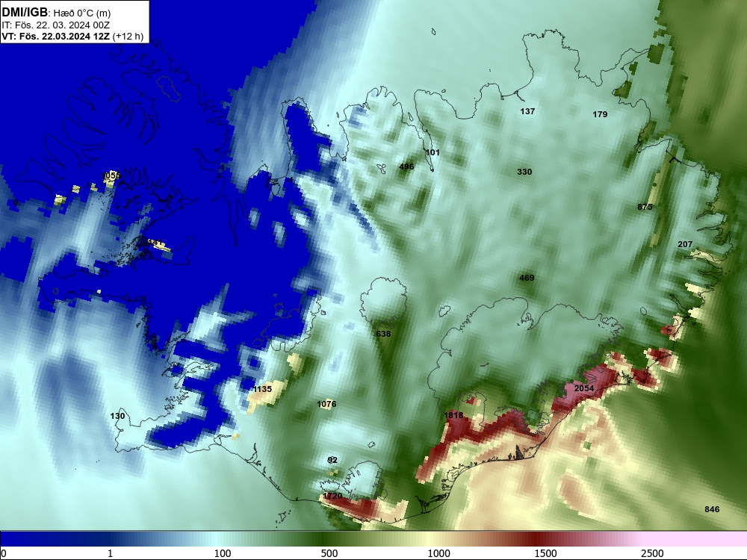Click the map value 875
This screenshot has width=747, height=560.
(645, 207)
